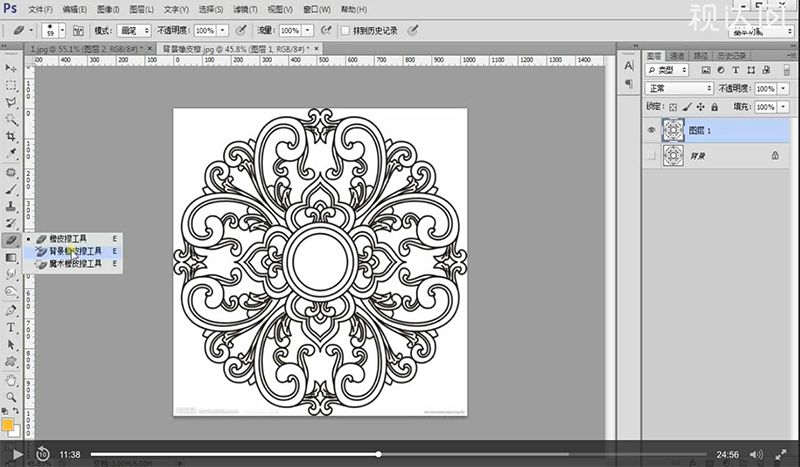Choose 背景橡皮擦工具 from flyout
The image size is (800, 467).
[72, 251]
